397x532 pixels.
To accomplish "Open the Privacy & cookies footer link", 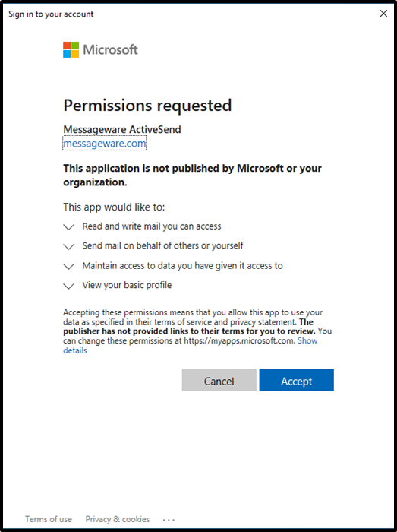I will [x=118, y=519].
